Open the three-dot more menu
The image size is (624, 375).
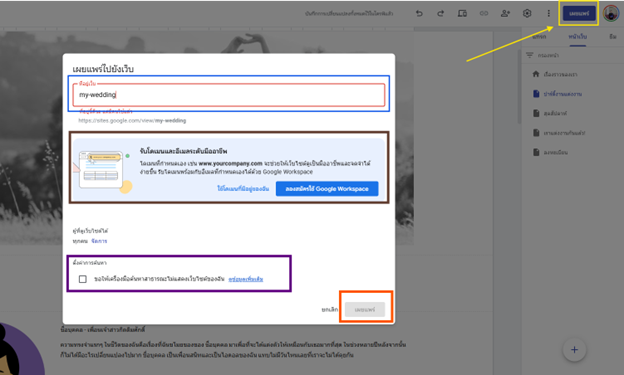tap(548, 14)
